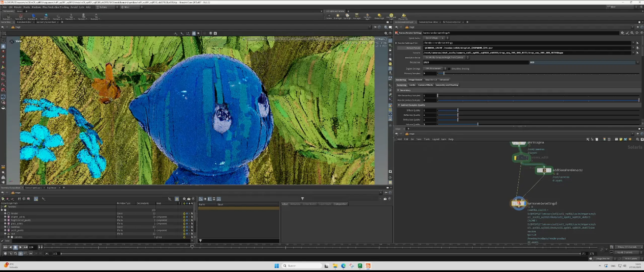Toggle activation for droplet_points prim

pyautogui.click(x=184, y=217)
